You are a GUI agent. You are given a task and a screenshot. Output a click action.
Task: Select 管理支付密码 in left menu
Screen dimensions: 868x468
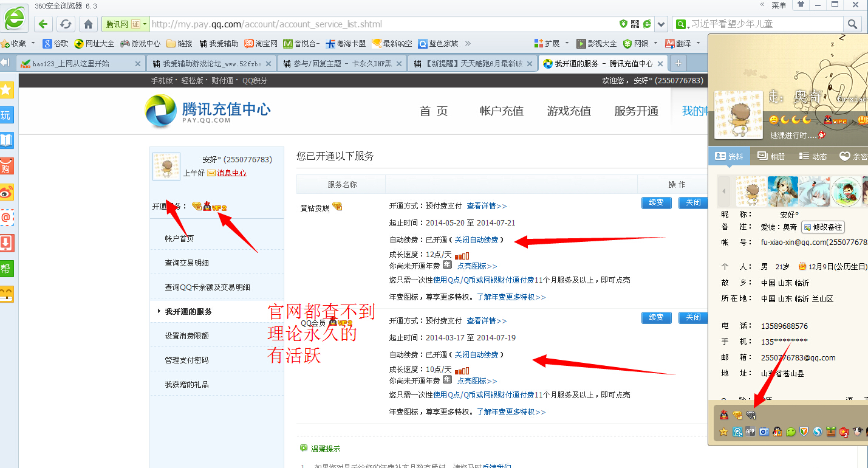pyautogui.click(x=186, y=360)
